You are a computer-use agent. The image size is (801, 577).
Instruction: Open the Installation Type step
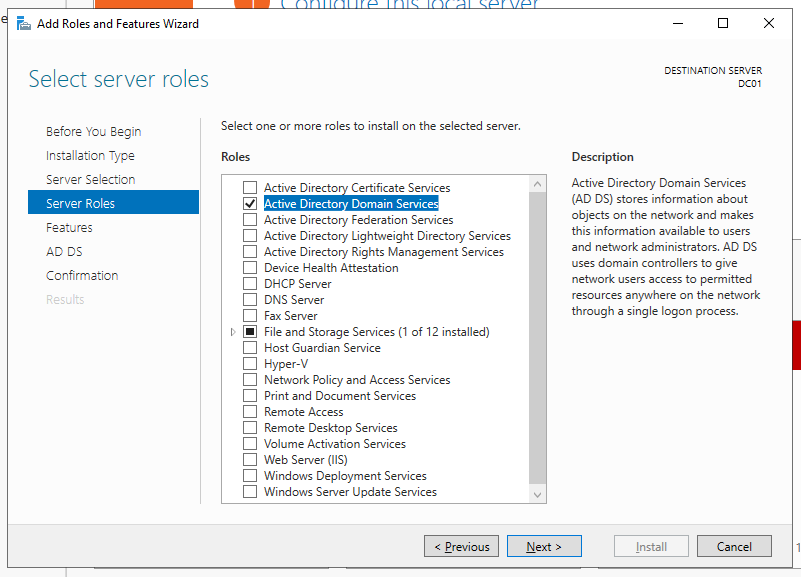(x=90, y=156)
